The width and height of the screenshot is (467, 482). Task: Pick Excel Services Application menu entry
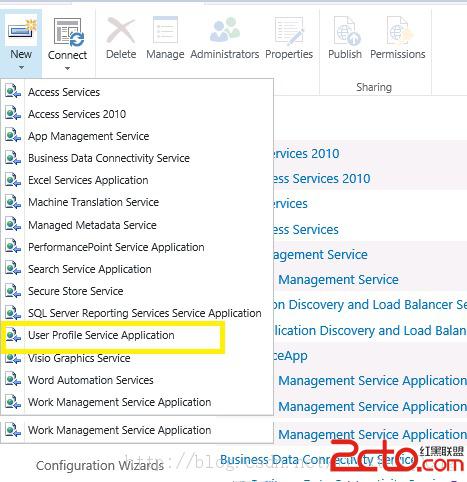88,180
